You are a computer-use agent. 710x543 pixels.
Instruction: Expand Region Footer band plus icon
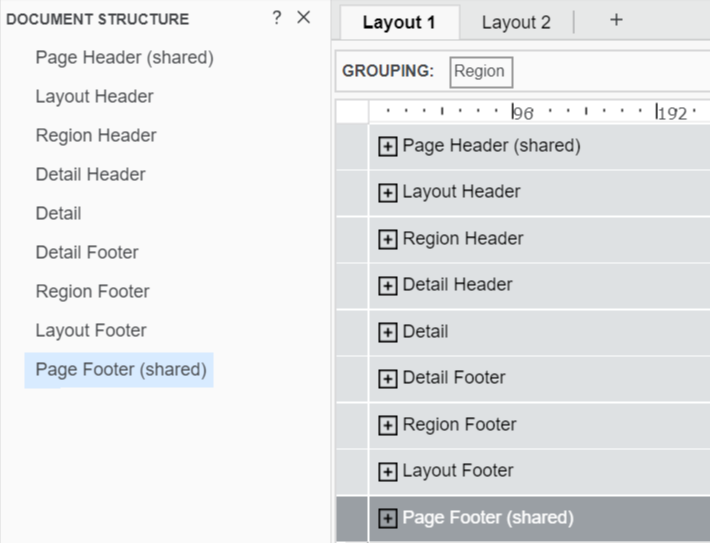pos(388,426)
